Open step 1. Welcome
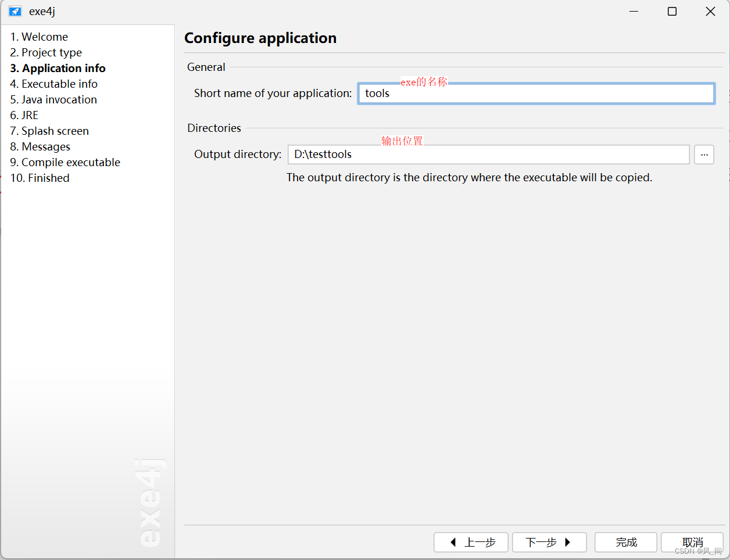The image size is (730, 560). click(39, 37)
